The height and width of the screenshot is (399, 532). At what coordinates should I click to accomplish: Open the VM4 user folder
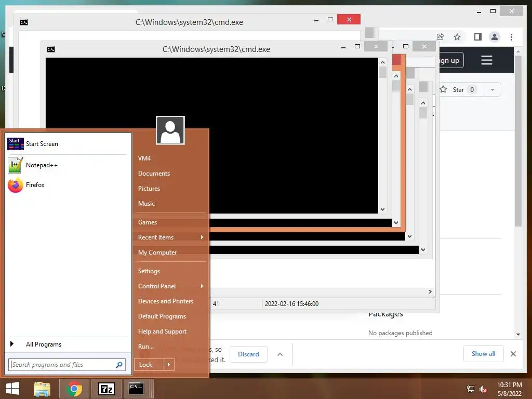tap(144, 158)
